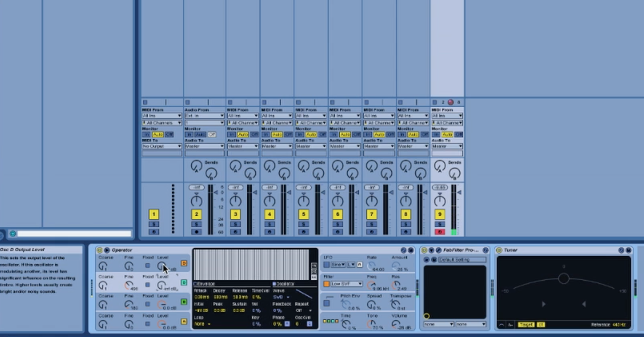Image resolution: width=644 pixels, height=337 pixels.
Task: Select oscillator D orange button
Action: click(184, 263)
